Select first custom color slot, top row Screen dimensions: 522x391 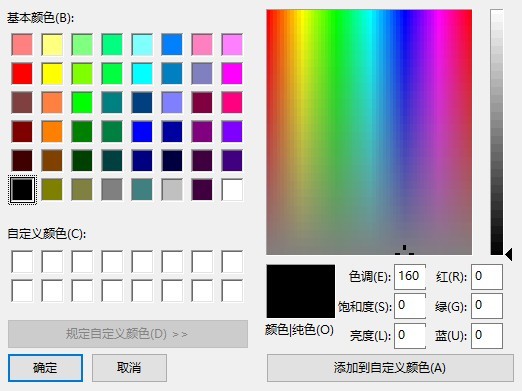point(22,262)
